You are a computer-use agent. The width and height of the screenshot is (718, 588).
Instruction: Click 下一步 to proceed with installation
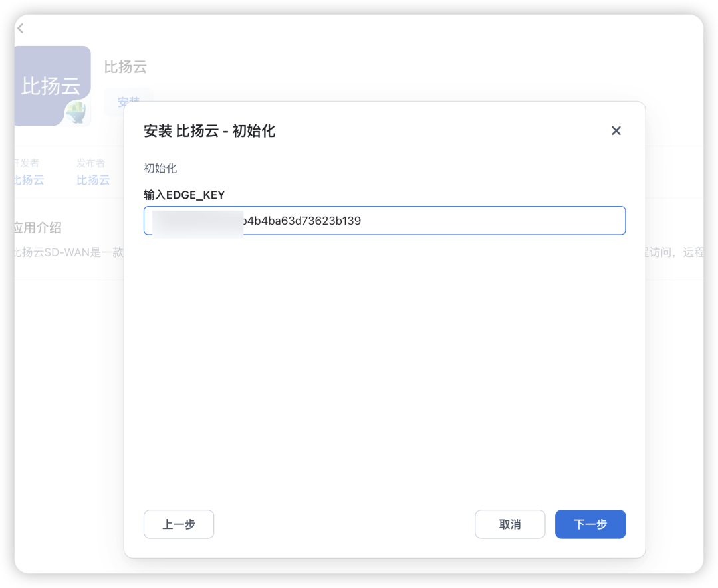click(590, 524)
